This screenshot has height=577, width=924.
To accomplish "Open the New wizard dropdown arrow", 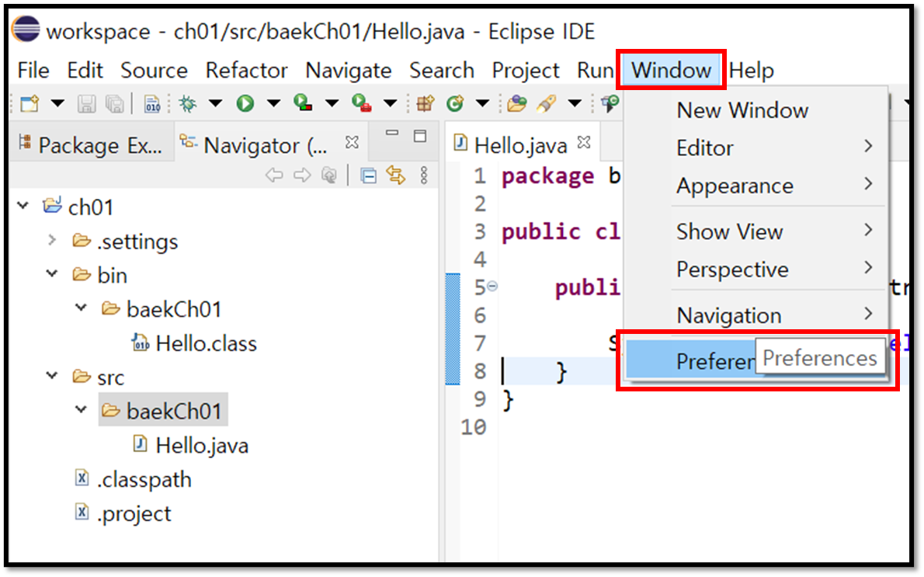I will 57,104.
